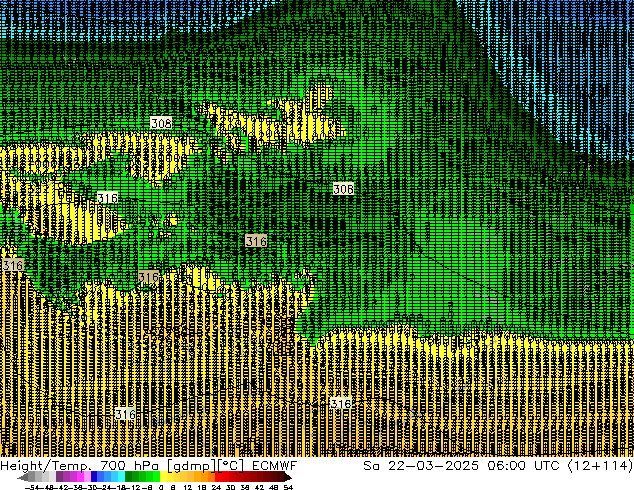Click the grey left arrow end of the color bar
Screen dimensions: 634x490
pyautogui.click(x=23, y=477)
